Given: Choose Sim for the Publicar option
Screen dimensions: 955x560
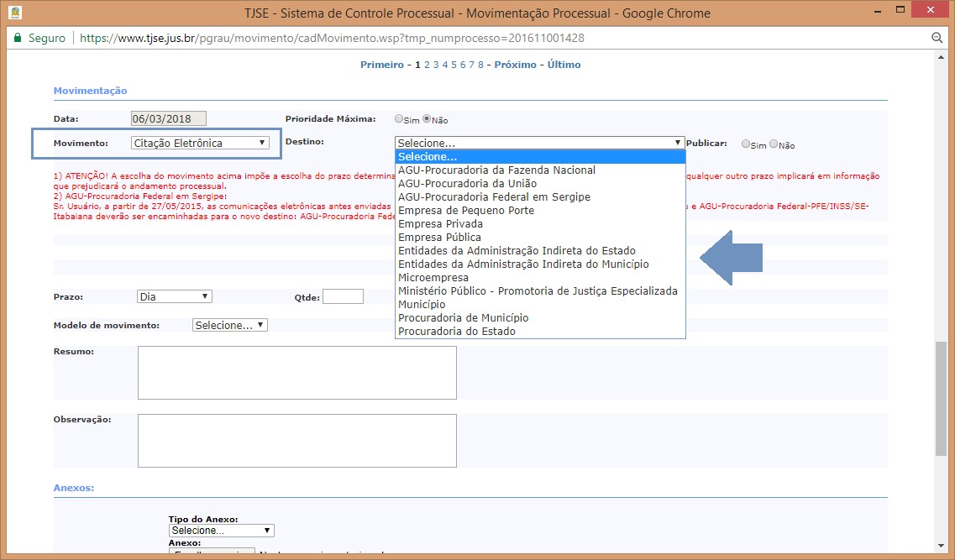Looking at the screenshot, I should click(x=746, y=144).
